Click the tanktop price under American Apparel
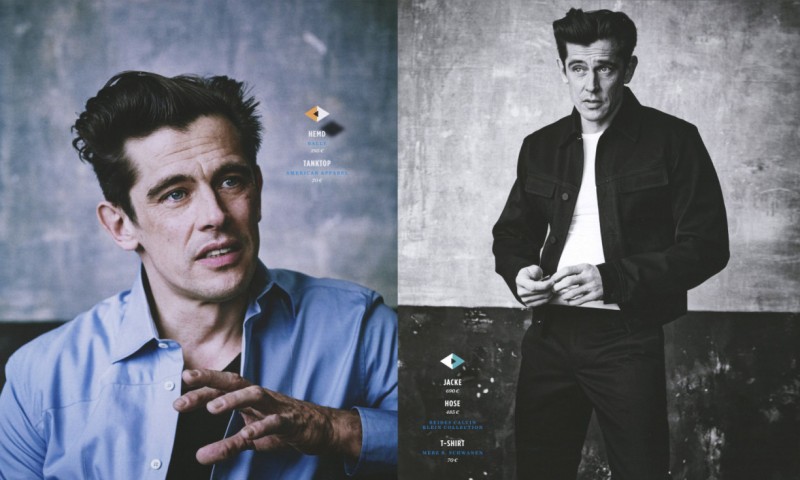Screen dimensions: 800x480 point(317,180)
